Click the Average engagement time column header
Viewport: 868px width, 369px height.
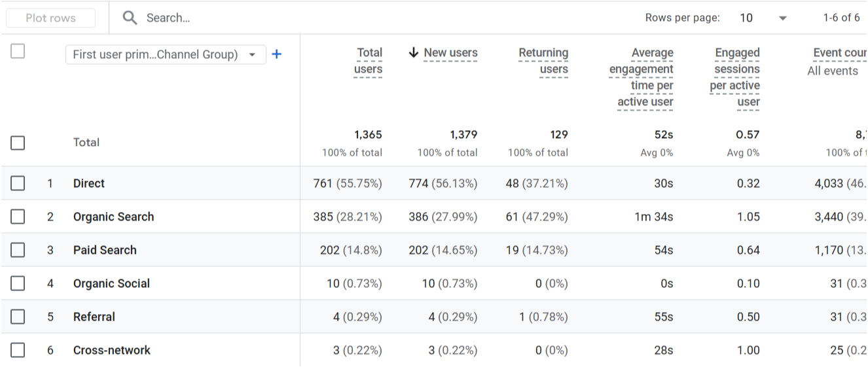click(x=641, y=77)
